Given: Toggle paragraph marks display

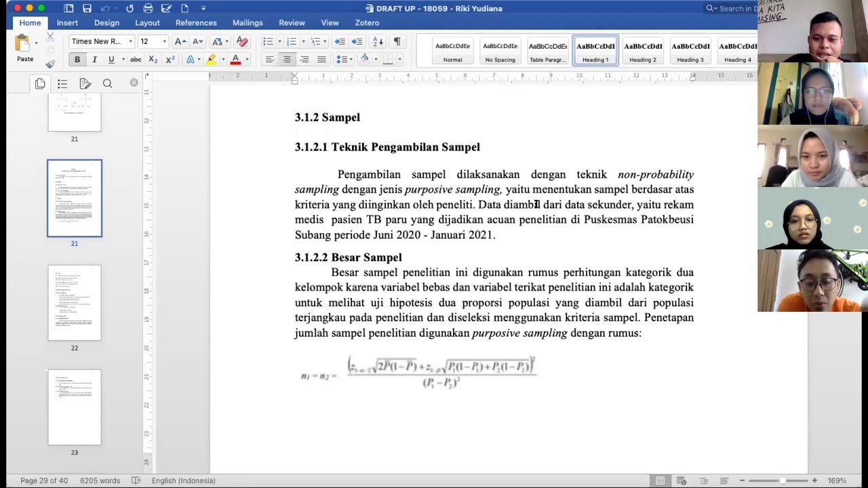Looking at the screenshot, I should 397,41.
